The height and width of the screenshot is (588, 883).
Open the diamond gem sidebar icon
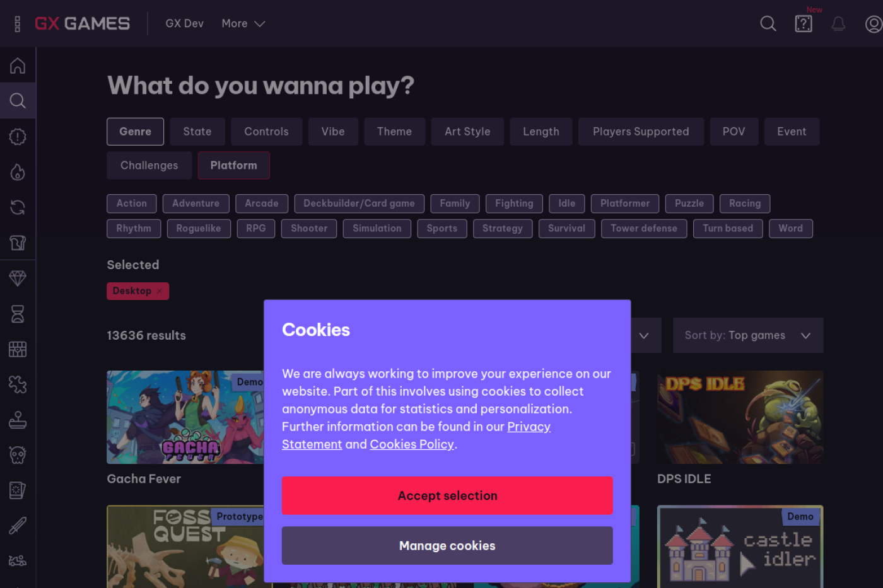pyautogui.click(x=18, y=278)
